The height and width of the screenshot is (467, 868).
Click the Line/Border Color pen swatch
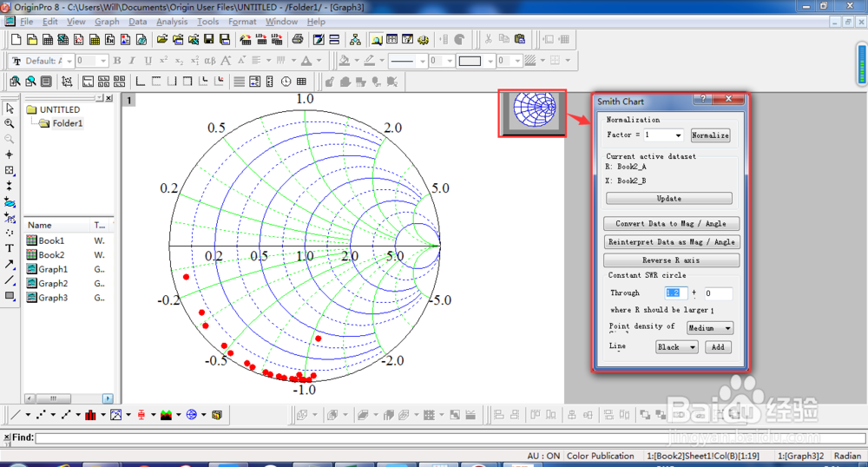click(x=370, y=60)
